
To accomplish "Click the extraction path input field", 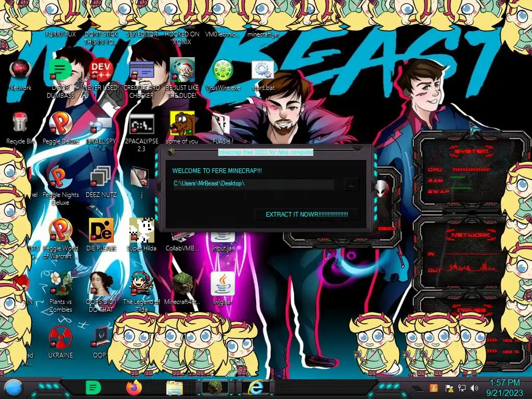I will (254, 183).
